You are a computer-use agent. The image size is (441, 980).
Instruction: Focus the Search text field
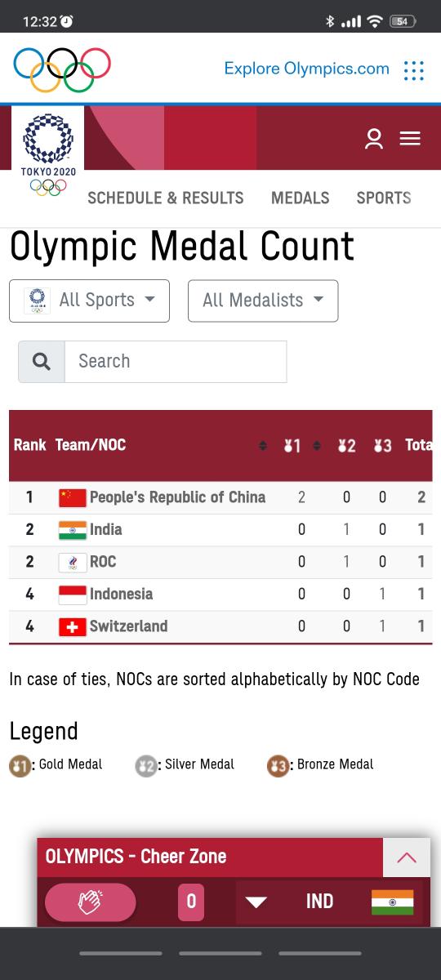(x=176, y=362)
